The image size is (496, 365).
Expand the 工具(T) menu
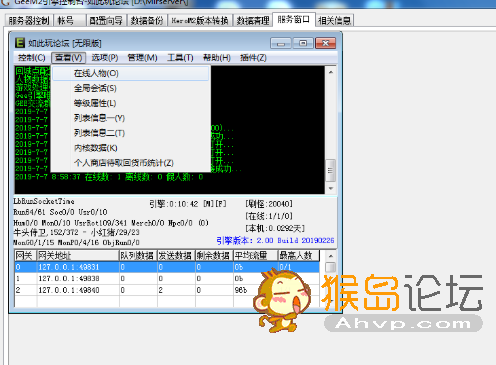(180, 58)
